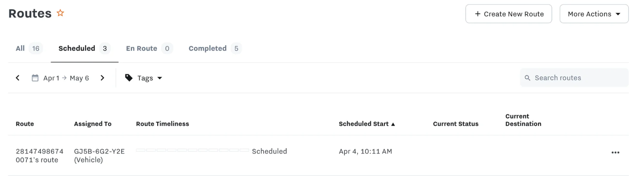Switch to the Completed tab
Image resolution: width=644 pixels, height=176 pixels.
(x=215, y=49)
